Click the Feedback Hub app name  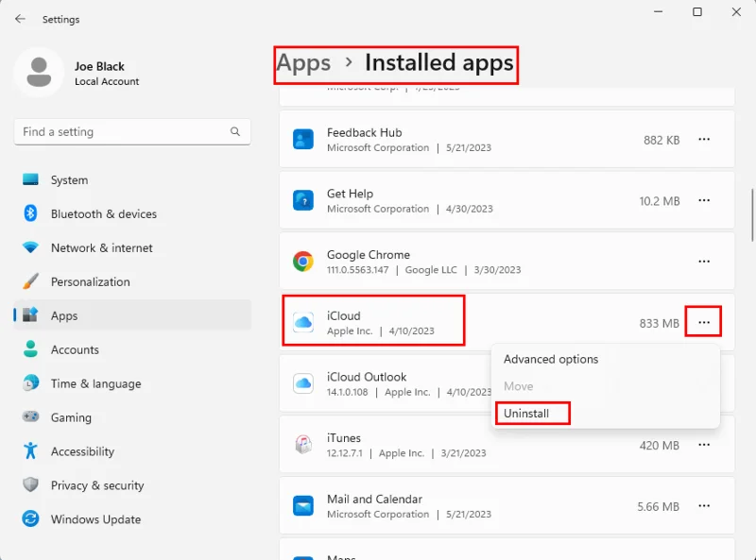[x=365, y=132]
